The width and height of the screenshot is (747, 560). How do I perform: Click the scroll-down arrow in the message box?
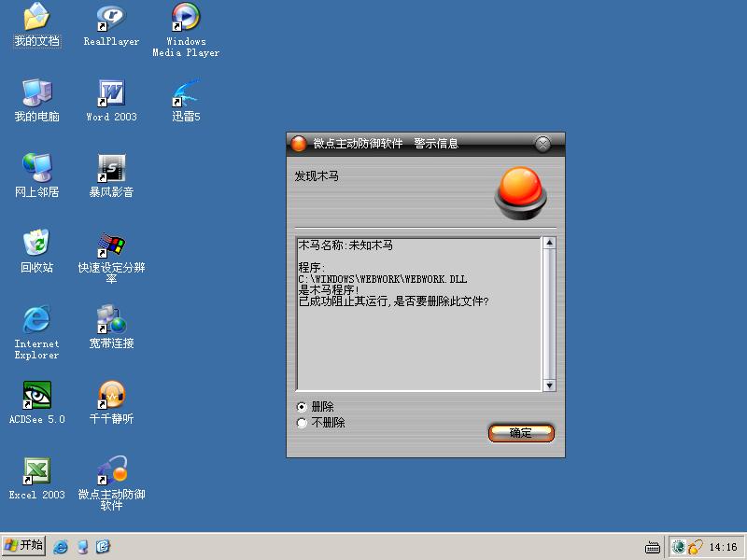point(549,385)
